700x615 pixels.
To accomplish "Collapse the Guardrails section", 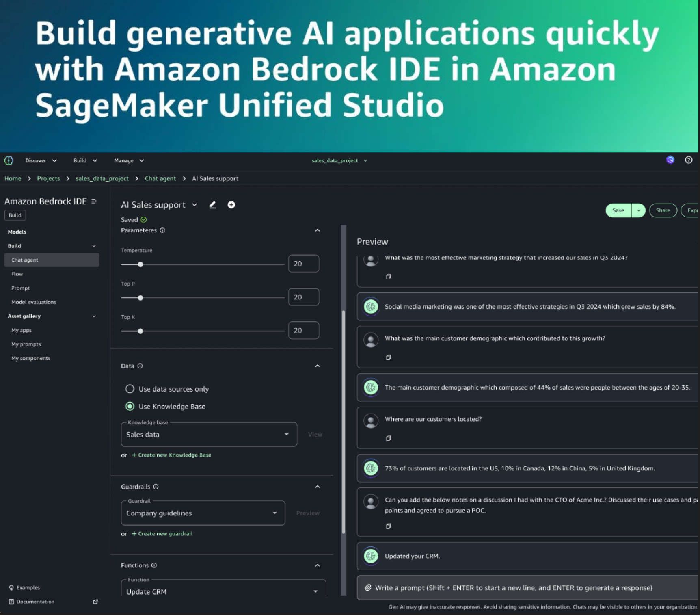I will pyautogui.click(x=318, y=487).
